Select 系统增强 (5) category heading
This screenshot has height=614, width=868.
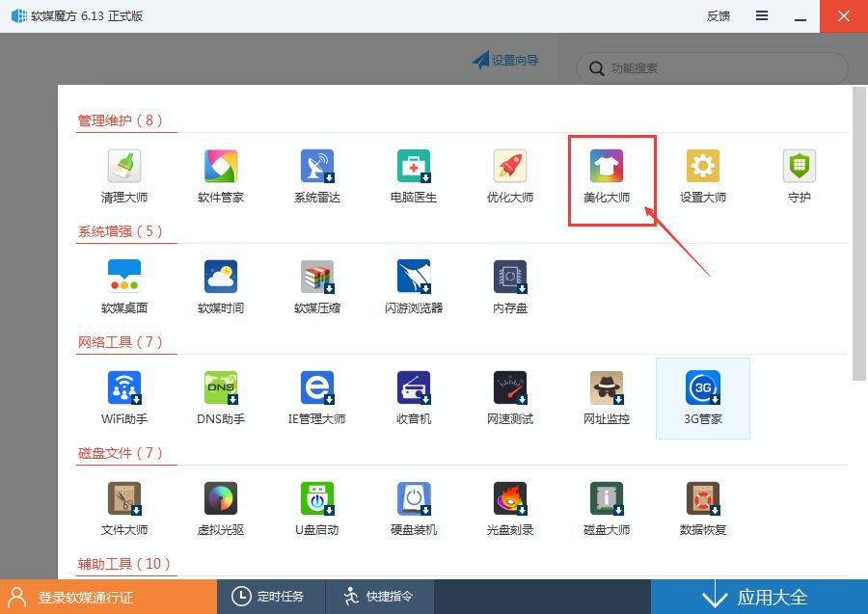click(x=121, y=230)
